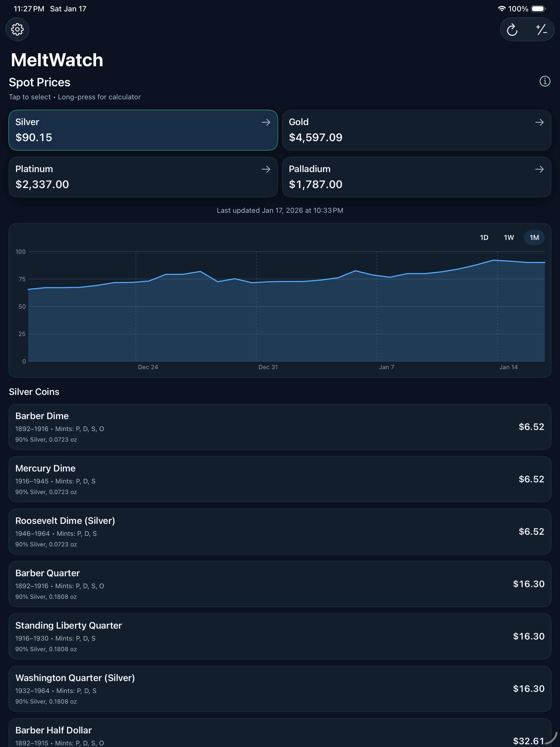
Task: Open the plus/minus adjustment icon
Action: coord(541,30)
